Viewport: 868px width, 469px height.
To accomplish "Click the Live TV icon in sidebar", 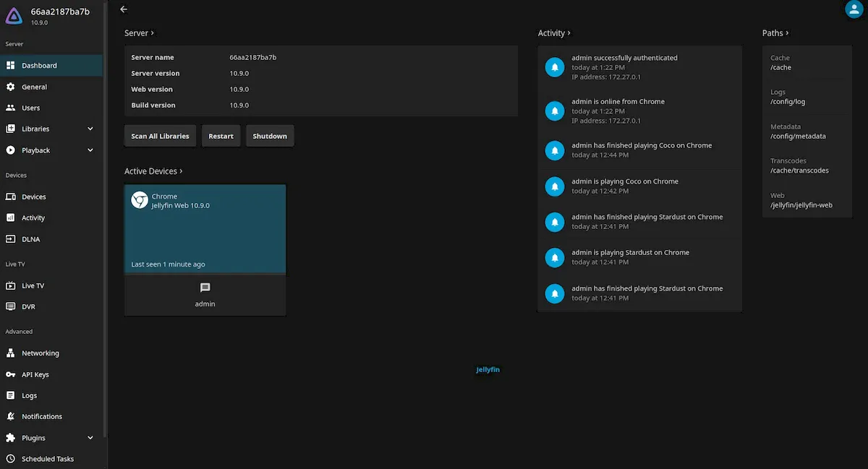I will [x=10, y=285].
